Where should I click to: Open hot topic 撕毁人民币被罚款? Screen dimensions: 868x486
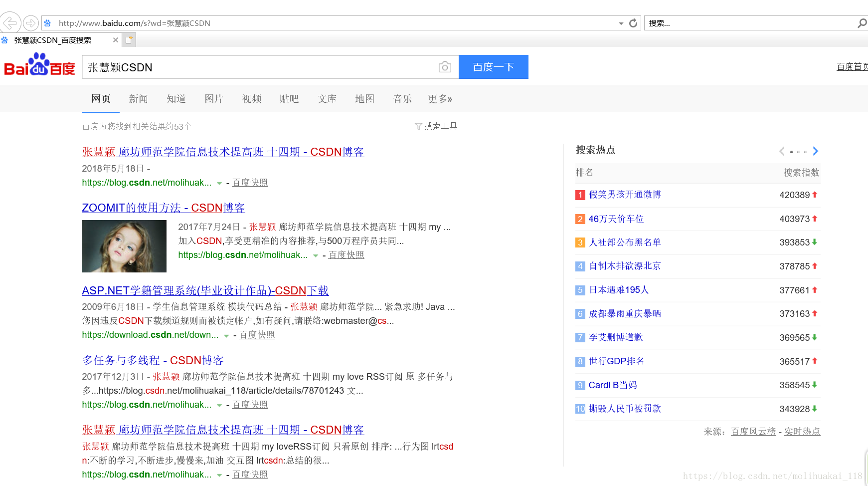[x=625, y=409]
